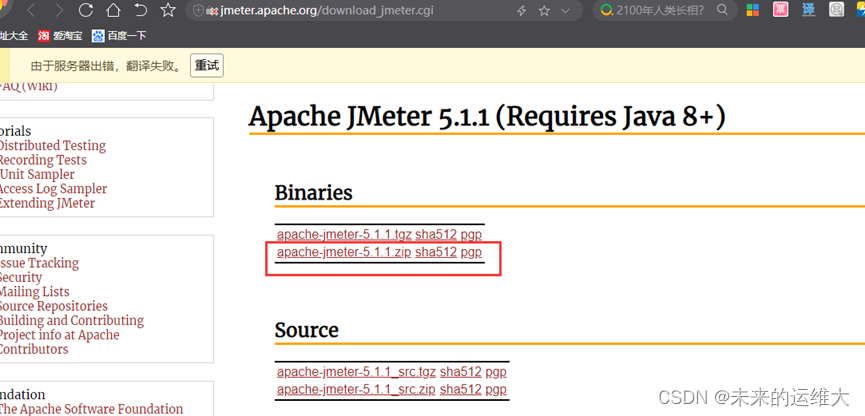Click the Source section heading

tap(307, 330)
